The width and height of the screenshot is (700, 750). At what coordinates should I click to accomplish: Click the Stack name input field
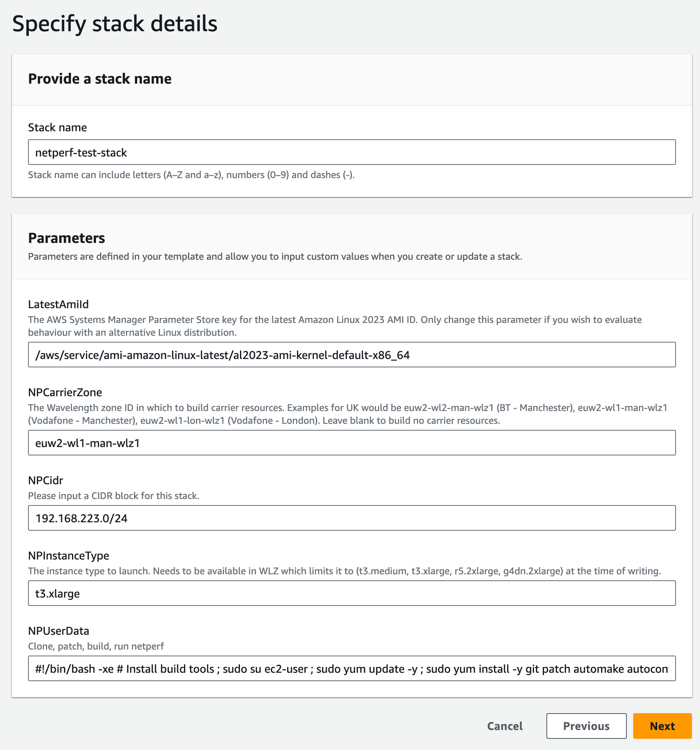pos(351,152)
